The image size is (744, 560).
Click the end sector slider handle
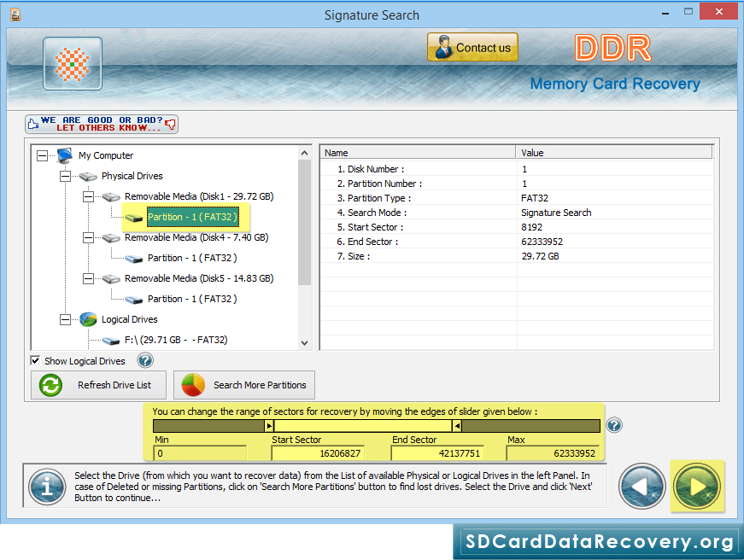point(456,426)
